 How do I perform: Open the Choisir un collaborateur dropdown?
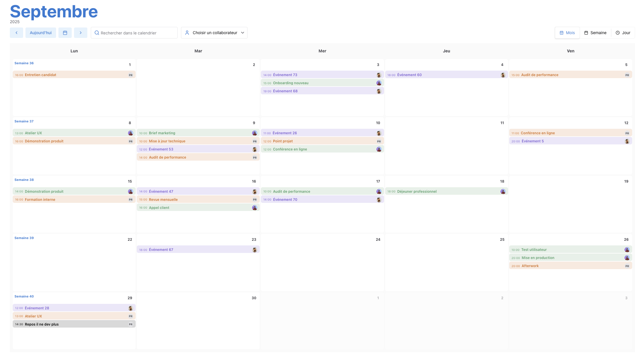click(214, 33)
